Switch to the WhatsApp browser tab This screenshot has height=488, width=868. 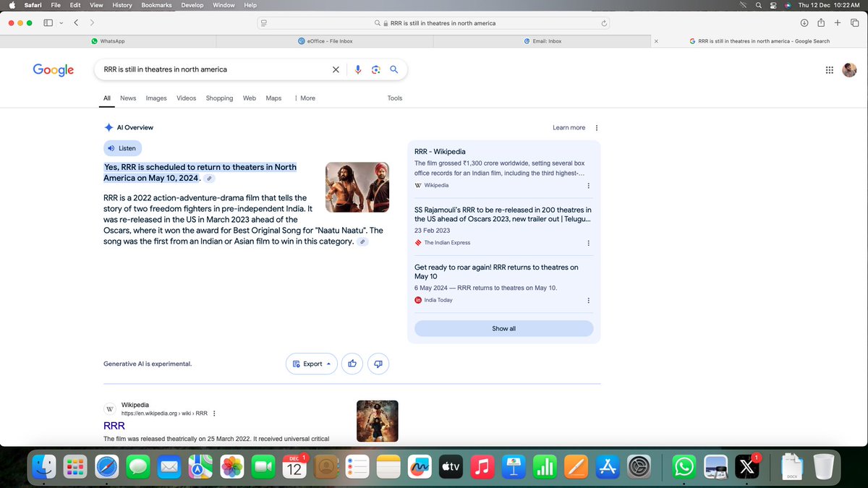[109, 41]
